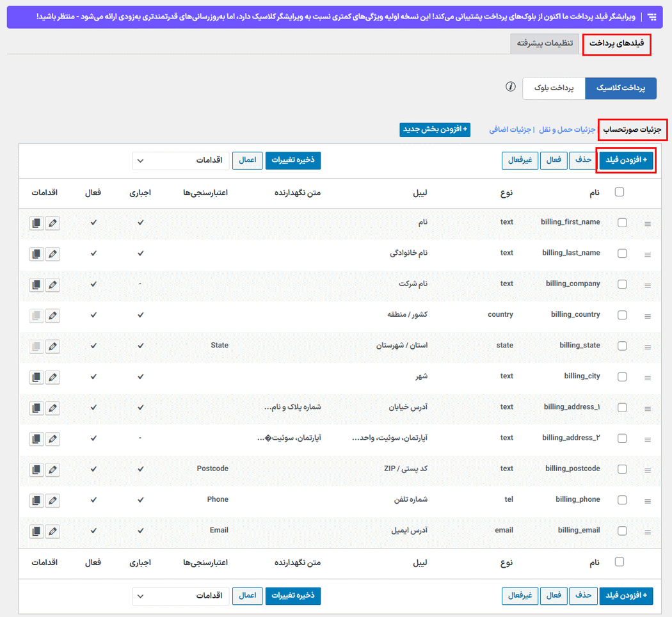Open the bottom اقدامات actions dropdown

click(180, 595)
